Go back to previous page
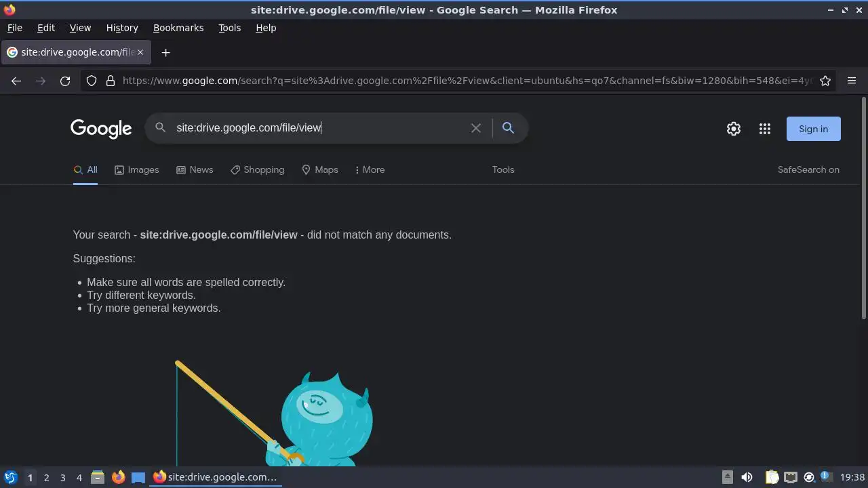 pos(16,81)
